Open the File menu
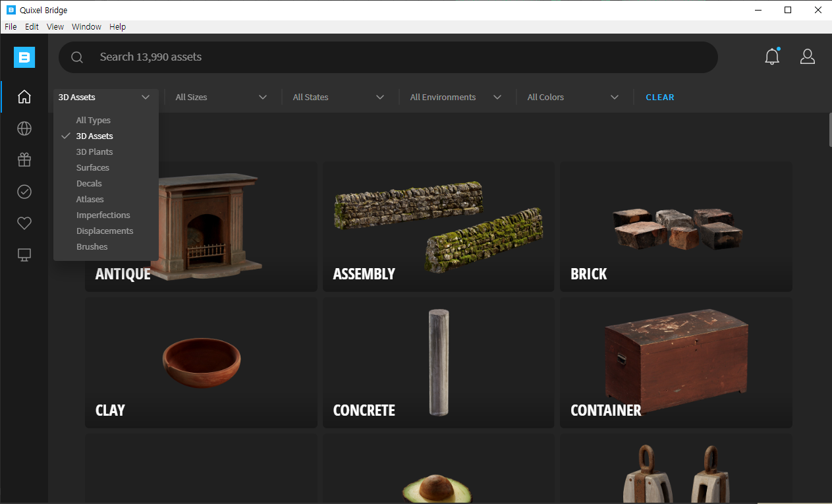This screenshot has width=832, height=504. point(11,27)
